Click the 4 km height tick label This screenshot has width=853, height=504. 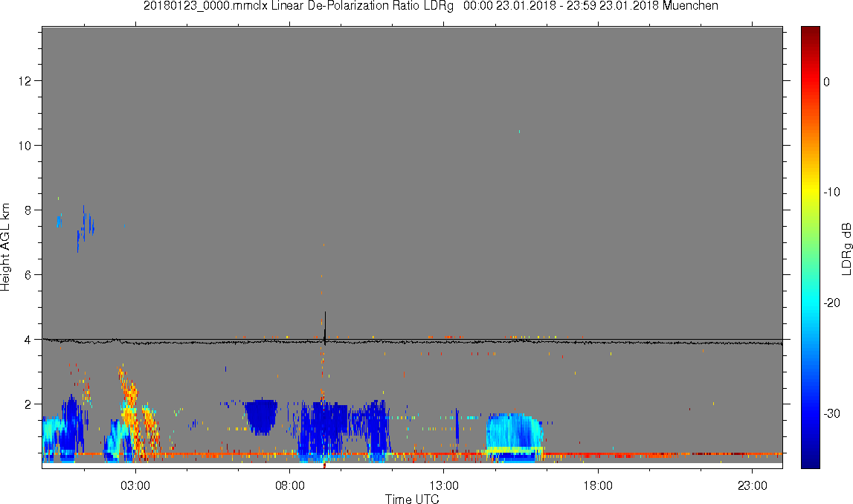tap(28, 339)
